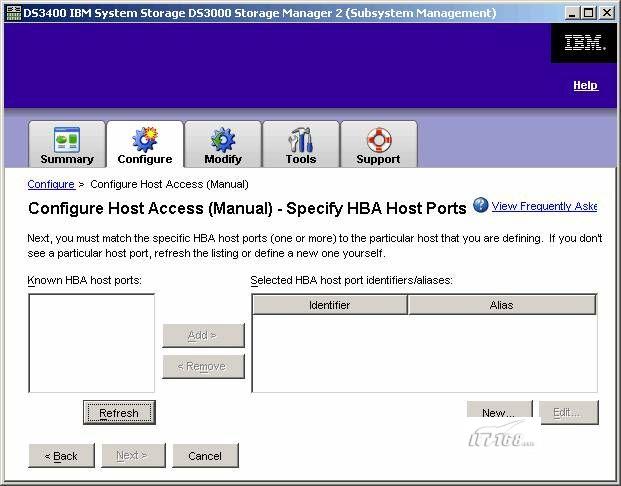Maximize the Storage Manager window
Image resolution: width=621 pixels, height=486 pixels.
click(589, 13)
